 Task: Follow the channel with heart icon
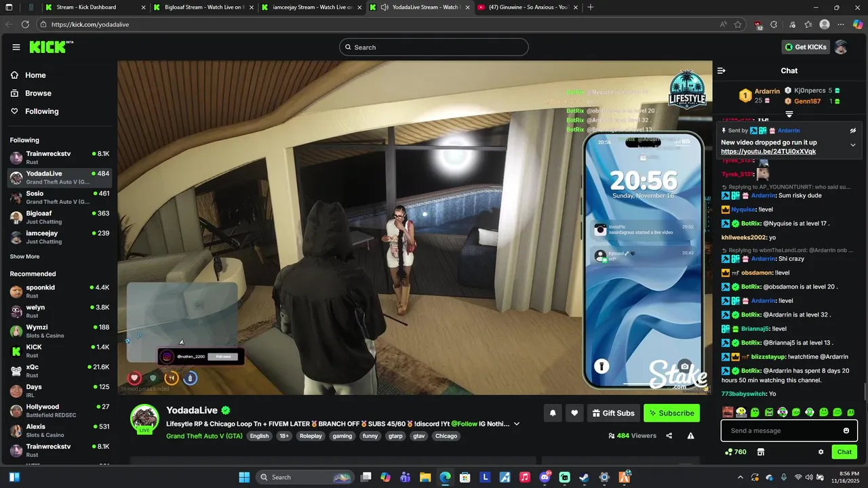574,413
